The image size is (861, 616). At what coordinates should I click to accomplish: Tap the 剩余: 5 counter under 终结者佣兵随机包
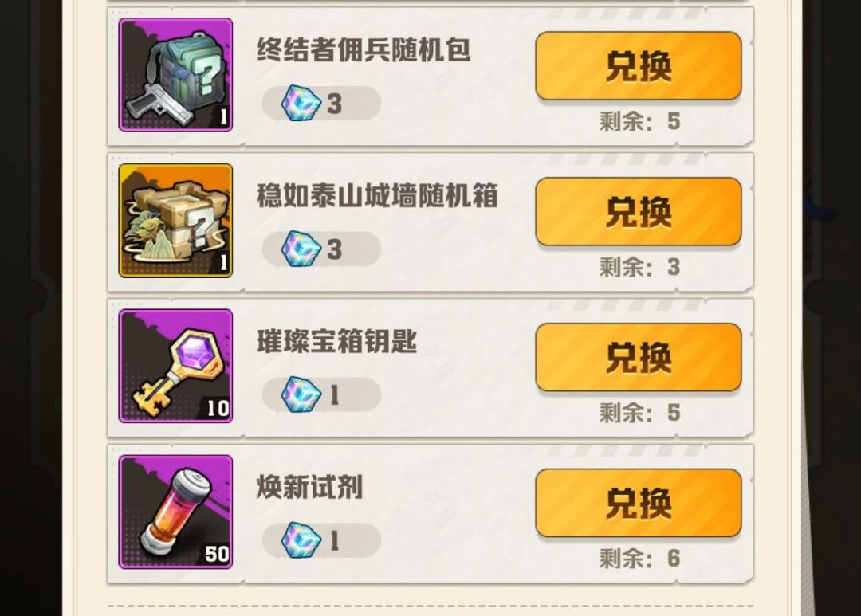click(639, 121)
